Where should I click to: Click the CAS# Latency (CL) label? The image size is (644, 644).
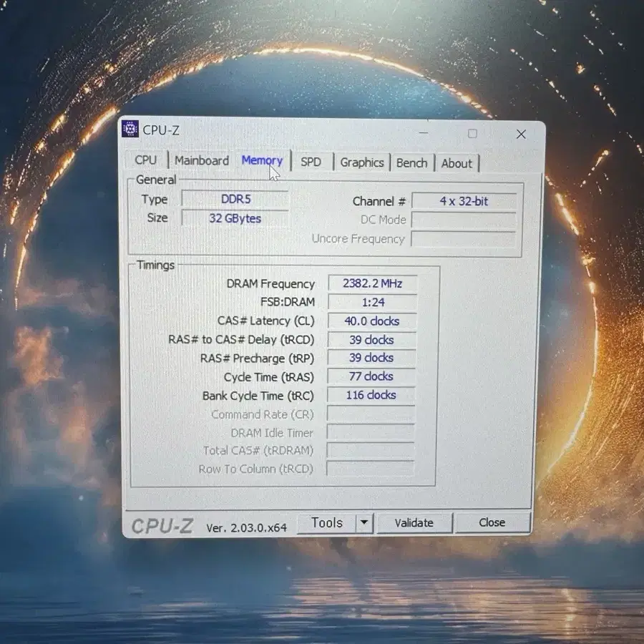point(265,321)
